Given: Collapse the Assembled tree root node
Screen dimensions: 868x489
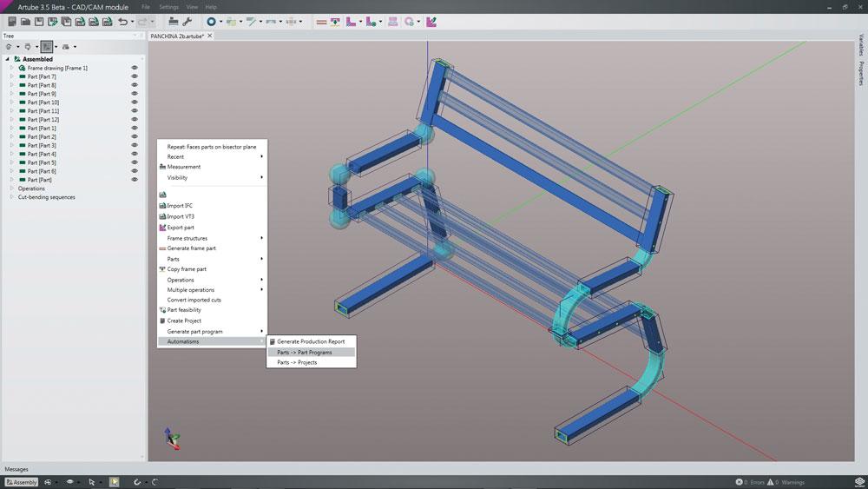Looking at the screenshot, I should (x=7, y=59).
